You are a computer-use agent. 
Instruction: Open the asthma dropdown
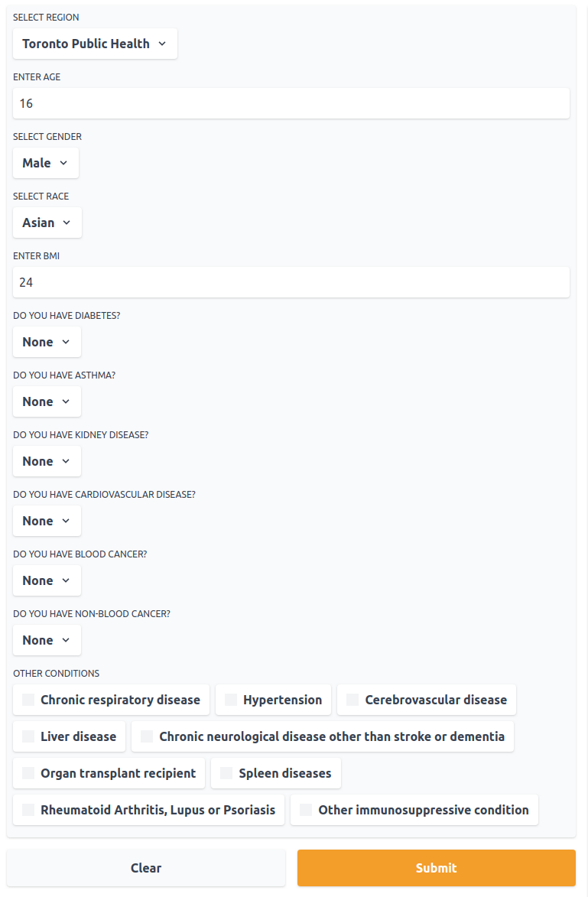47,401
